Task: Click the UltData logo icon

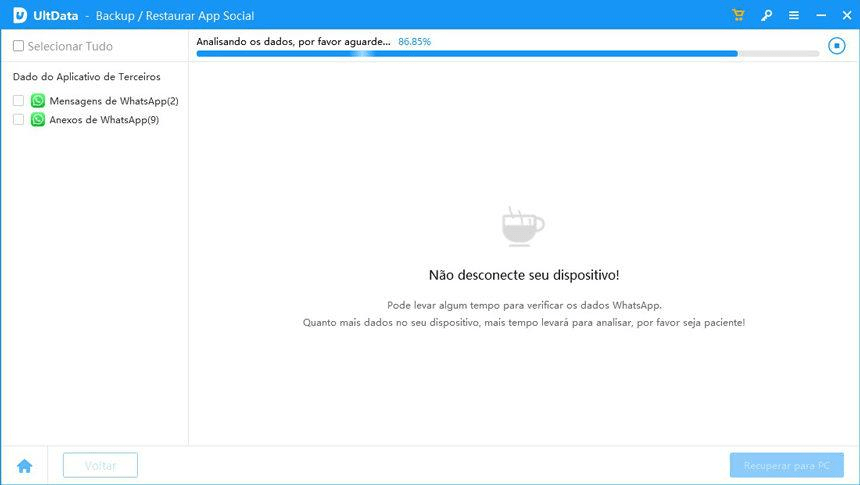Action: pyautogui.click(x=20, y=15)
